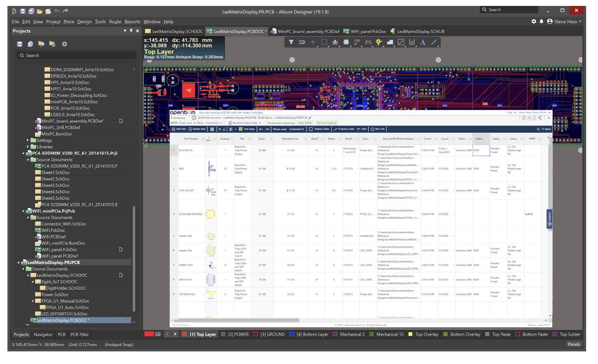The height and width of the screenshot is (364, 598).
Task: Switch to WiFi_panel.PcbDoc tab
Action: pyautogui.click(x=365, y=32)
